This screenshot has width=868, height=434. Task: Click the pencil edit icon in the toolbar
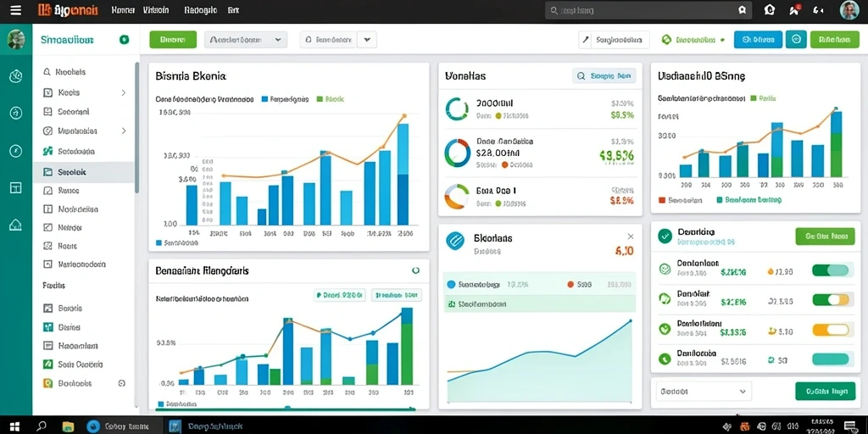click(585, 40)
